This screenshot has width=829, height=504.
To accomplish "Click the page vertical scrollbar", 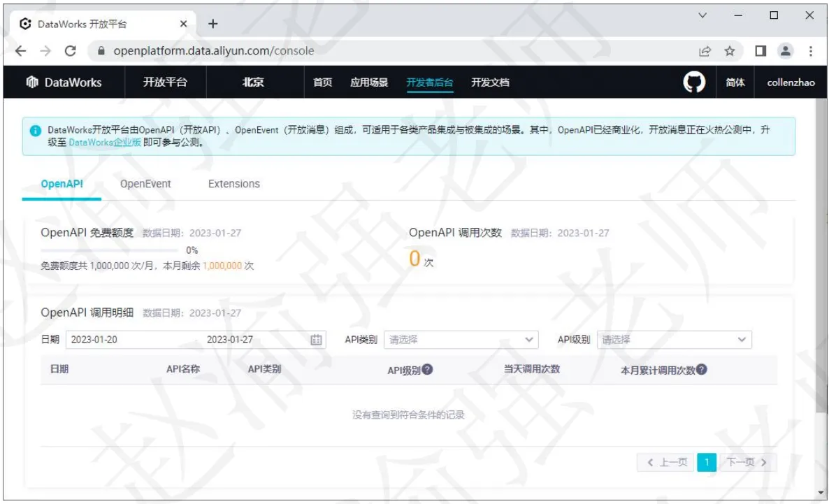I will tap(821, 254).
